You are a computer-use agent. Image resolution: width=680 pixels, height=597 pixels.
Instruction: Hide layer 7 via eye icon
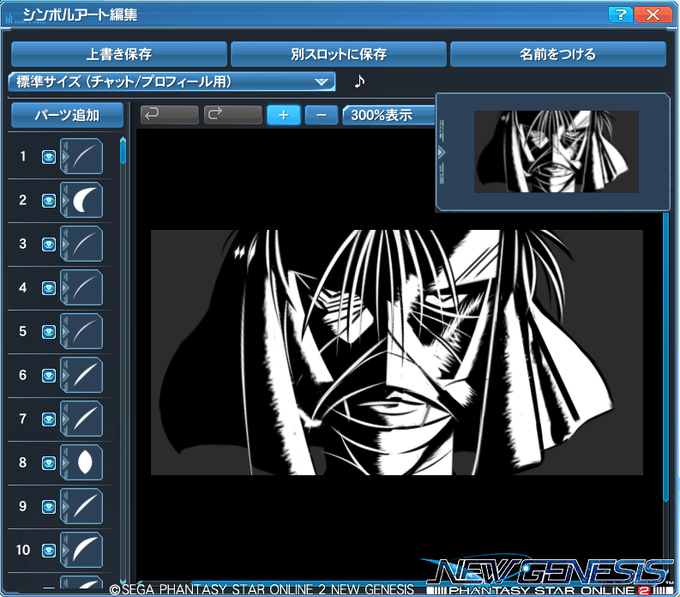click(49, 419)
